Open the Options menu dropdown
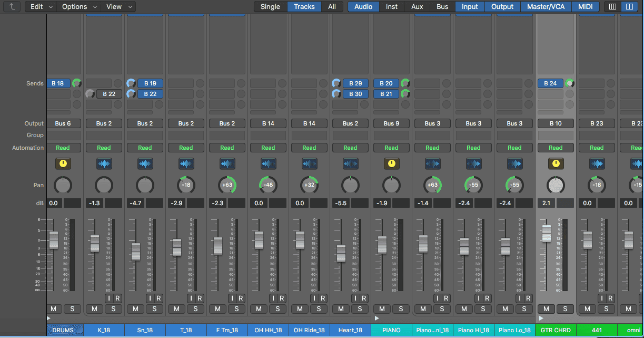Viewport: 644px width, 338px height. tap(80, 7)
